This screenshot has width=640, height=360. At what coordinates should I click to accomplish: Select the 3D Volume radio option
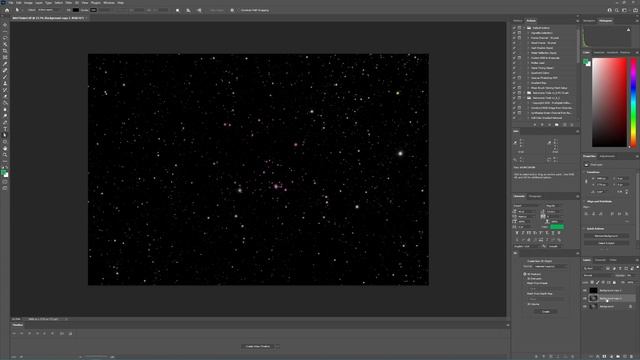click(525, 304)
